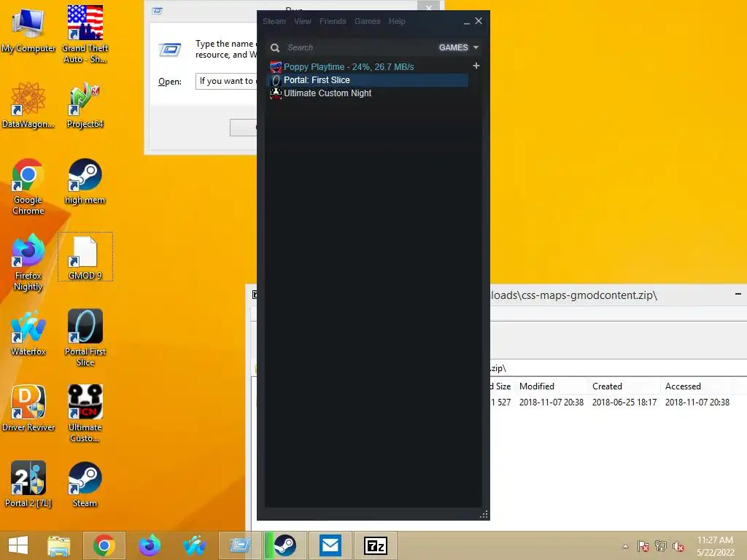747x560 pixels.
Task: Click the muted volume tray icon
Action: [x=678, y=546]
